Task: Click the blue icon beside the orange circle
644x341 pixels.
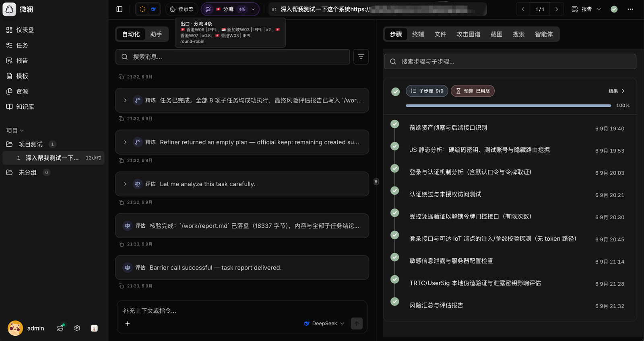Action: 154,9
